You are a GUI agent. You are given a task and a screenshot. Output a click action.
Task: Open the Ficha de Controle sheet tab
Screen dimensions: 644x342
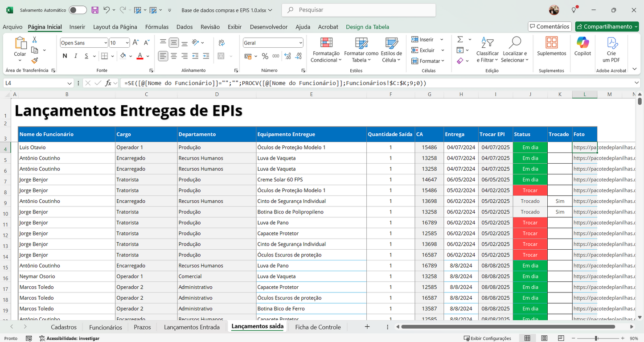318,327
